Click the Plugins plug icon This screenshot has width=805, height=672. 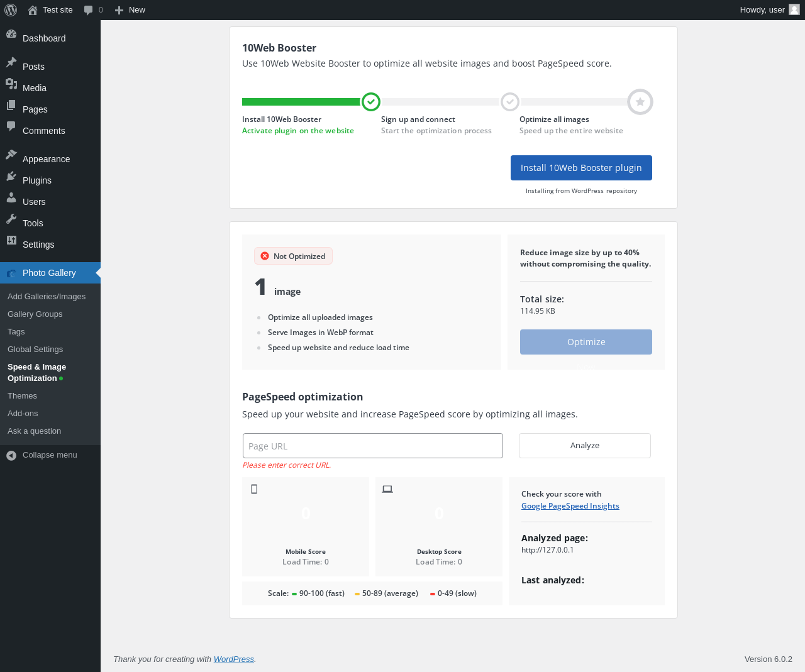click(11, 176)
